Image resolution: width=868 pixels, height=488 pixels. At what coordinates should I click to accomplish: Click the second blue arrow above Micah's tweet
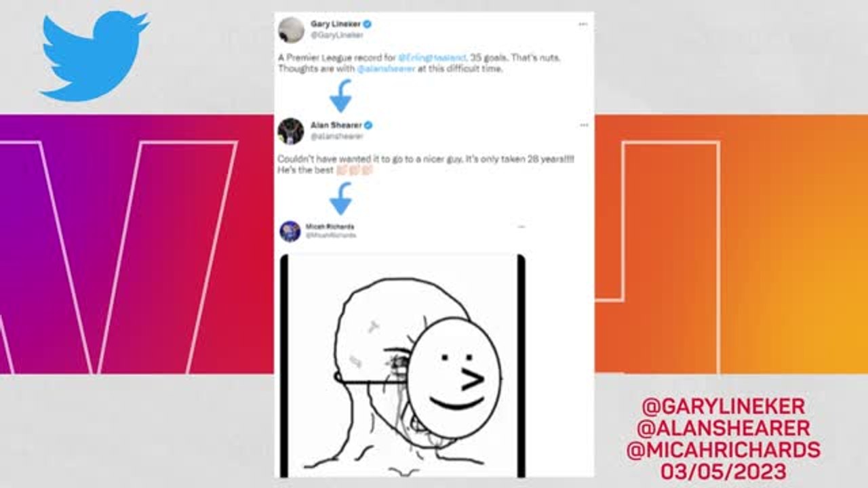click(x=341, y=198)
